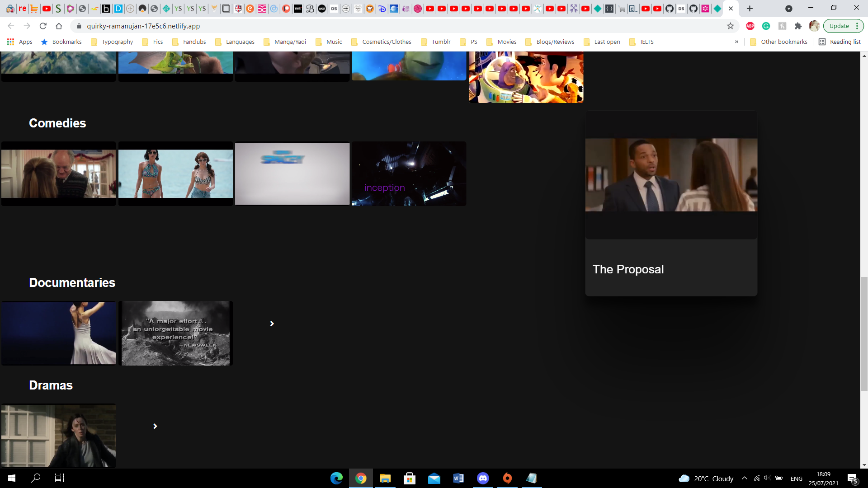Toggle the speaker mute in system tray
The image size is (868, 488).
coord(768,478)
